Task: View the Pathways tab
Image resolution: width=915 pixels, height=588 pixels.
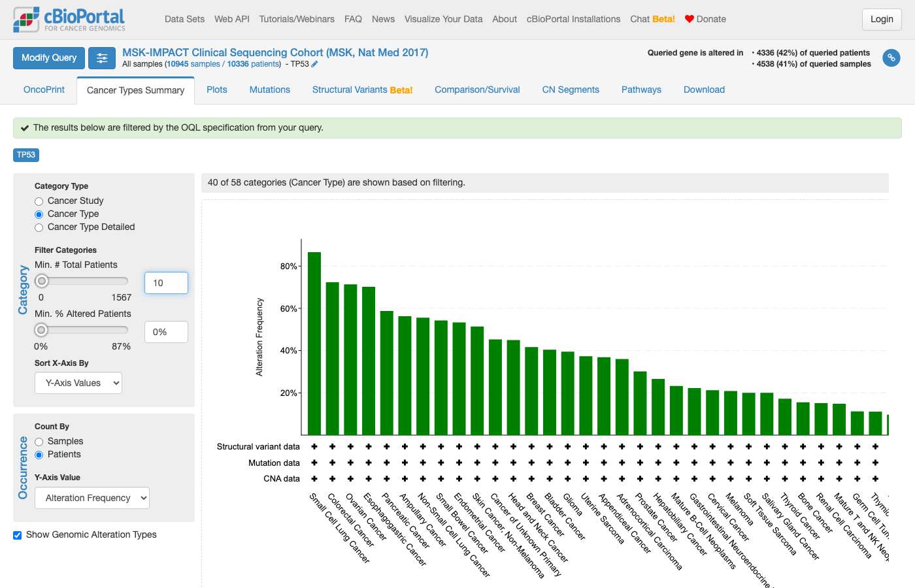Action: click(x=641, y=90)
